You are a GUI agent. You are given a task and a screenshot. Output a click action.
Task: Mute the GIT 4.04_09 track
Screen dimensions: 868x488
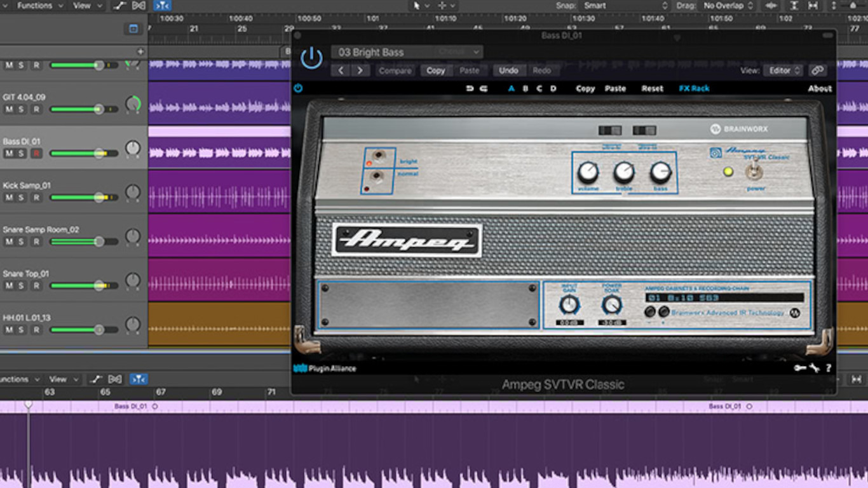(10, 109)
